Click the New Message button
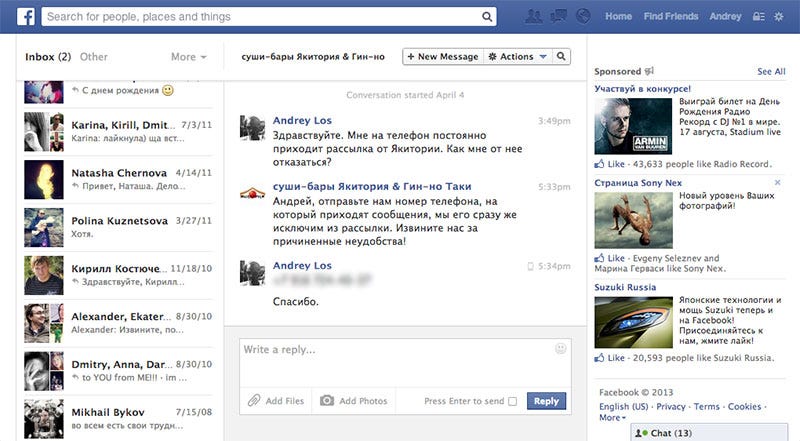 point(443,57)
